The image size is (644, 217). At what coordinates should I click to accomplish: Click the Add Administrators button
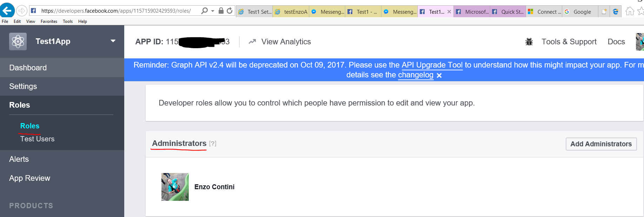(601, 144)
